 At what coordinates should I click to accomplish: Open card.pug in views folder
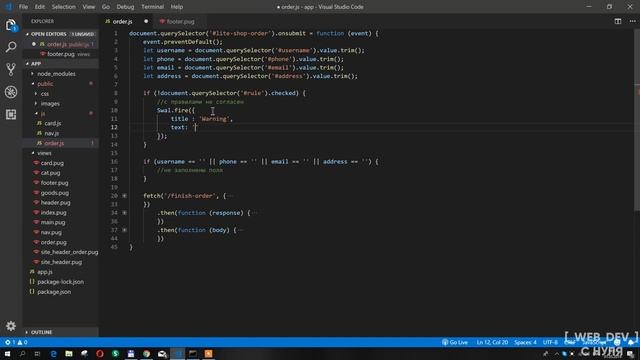tap(52, 163)
